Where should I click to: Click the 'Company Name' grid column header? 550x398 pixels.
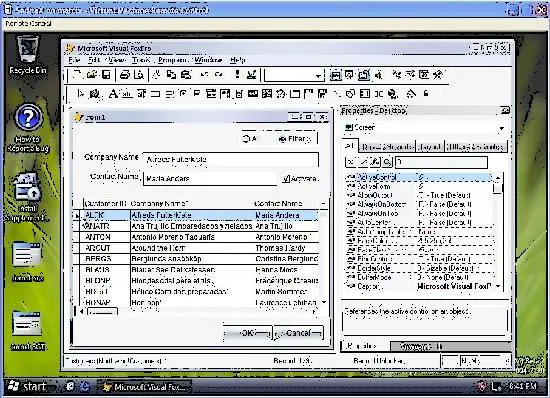[192, 204]
